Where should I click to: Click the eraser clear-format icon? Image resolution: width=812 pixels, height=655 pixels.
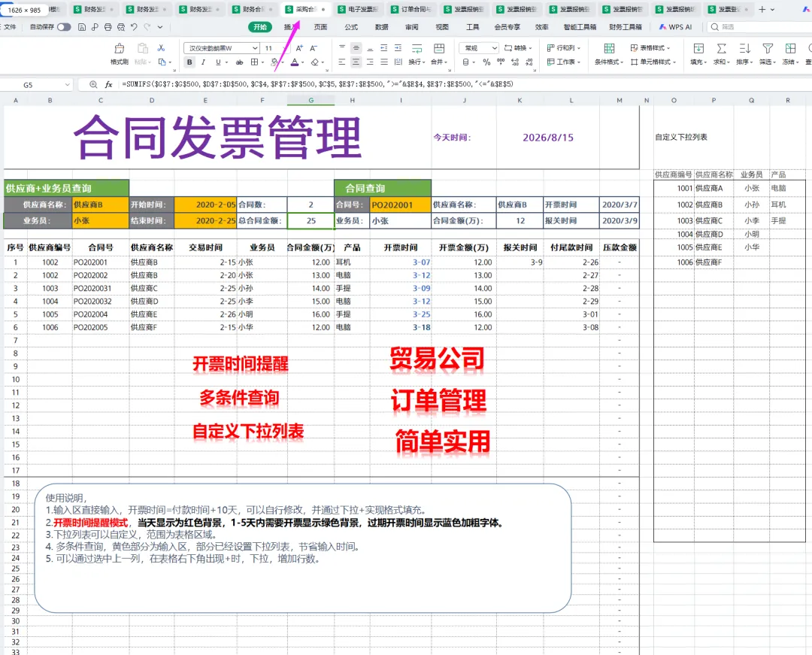314,62
